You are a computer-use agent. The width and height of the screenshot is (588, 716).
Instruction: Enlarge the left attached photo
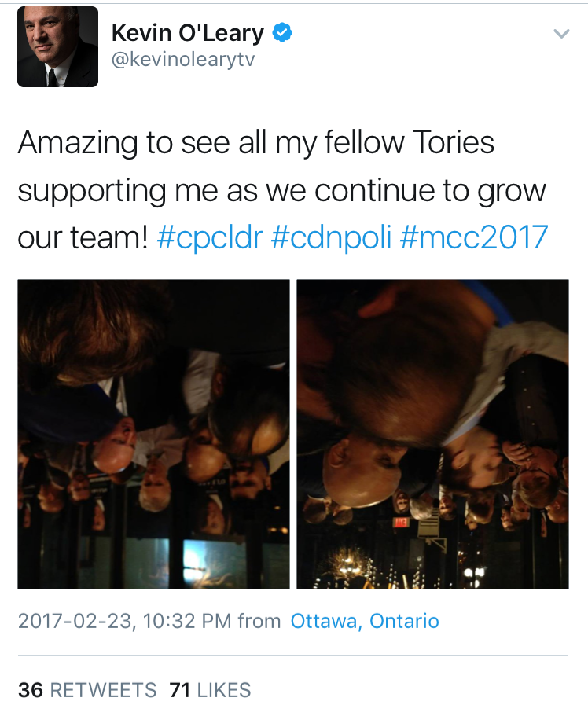[x=153, y=434]
